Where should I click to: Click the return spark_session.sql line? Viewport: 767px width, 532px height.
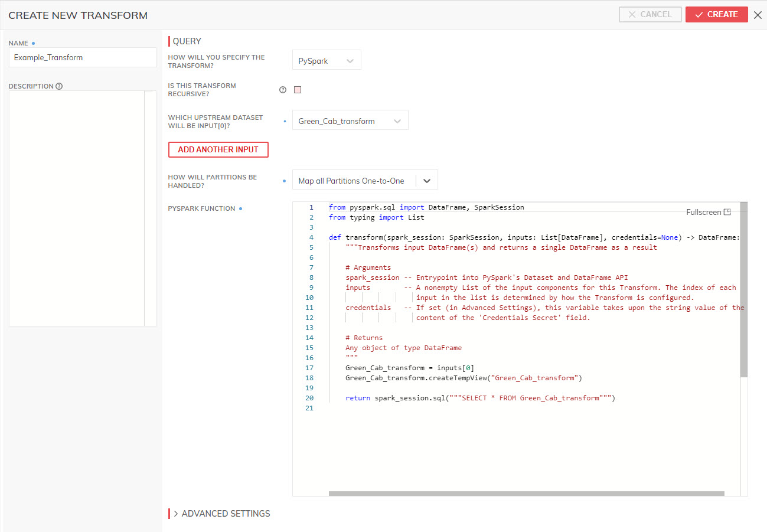(x=481, y=398)
